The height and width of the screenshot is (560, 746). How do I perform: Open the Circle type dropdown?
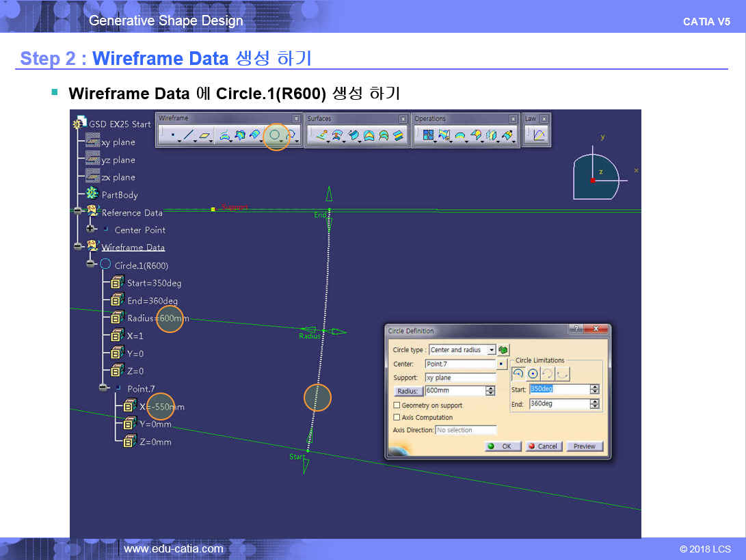(491, 350)
